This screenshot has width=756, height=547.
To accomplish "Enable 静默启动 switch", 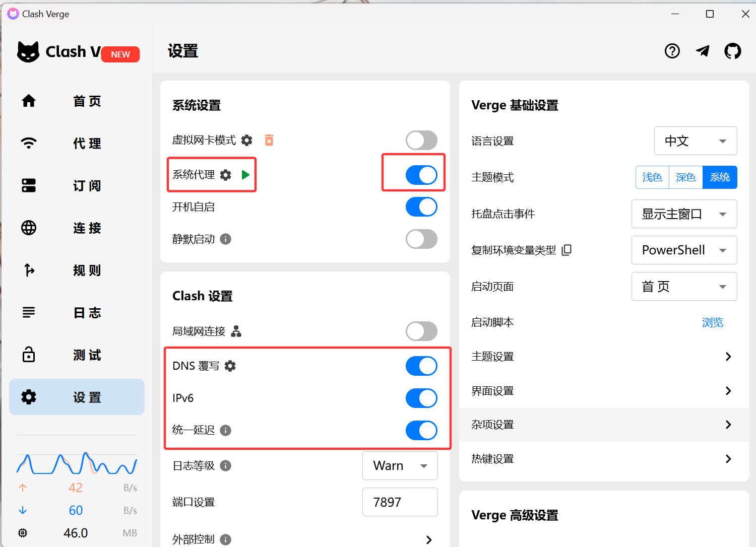I will pos(421,239).
